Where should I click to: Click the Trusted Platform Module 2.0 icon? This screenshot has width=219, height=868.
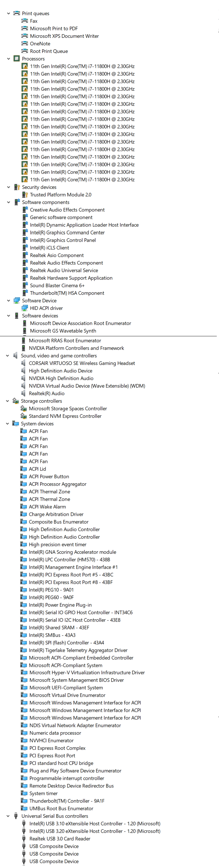pyautogui.click(x=25, y=194)
